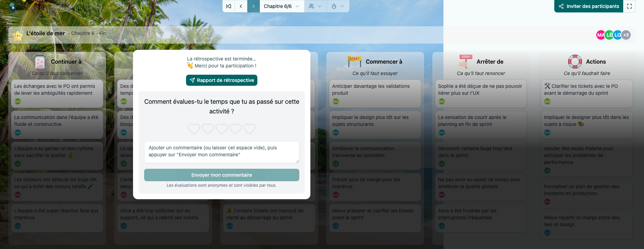Screen dimensions: 644x249
Task: Click the comment text field
Action: tap(222, 152)
